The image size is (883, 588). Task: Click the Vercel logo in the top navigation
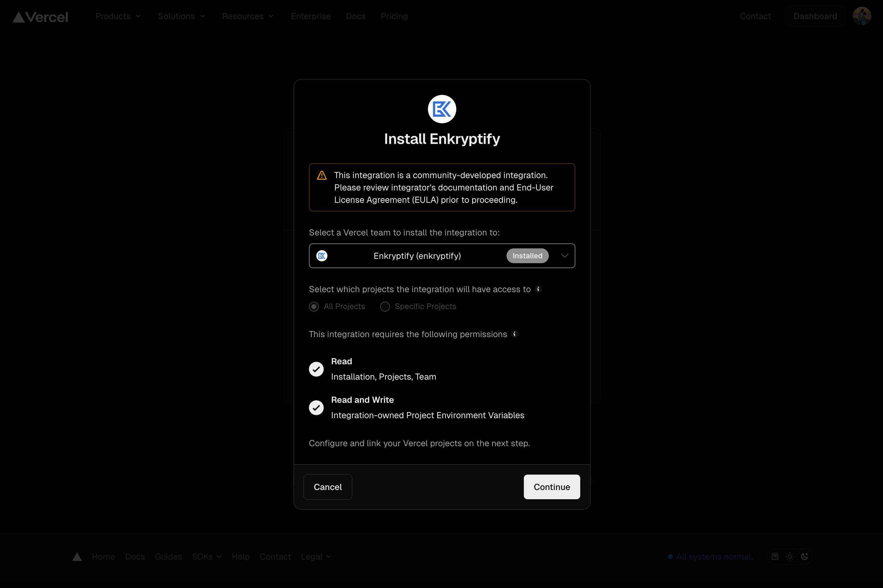pos(40,16)
